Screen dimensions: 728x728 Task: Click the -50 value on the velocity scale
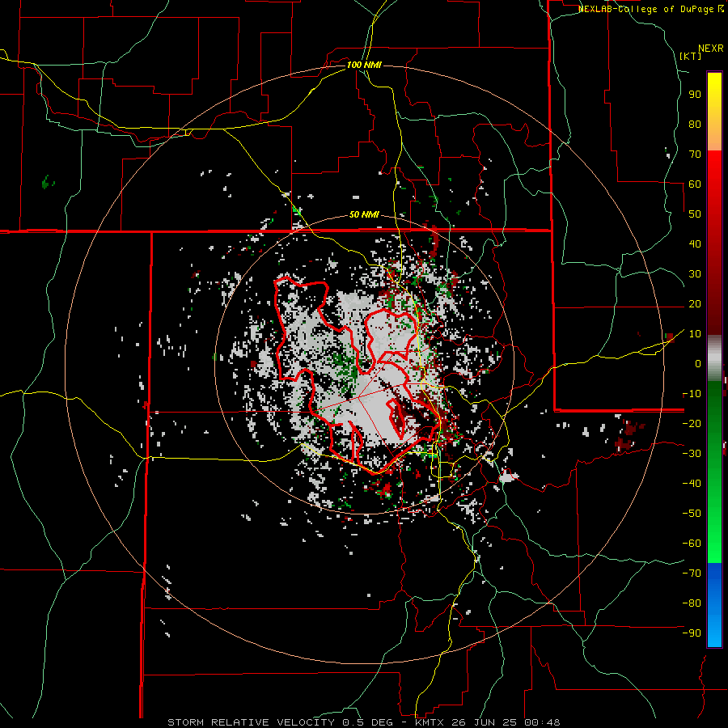pos(692,513)
